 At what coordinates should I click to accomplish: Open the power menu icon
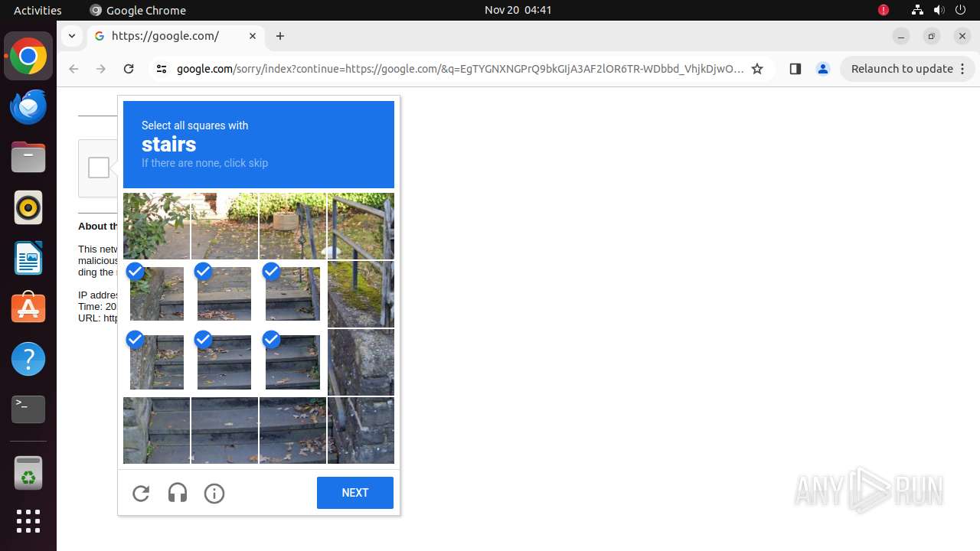click(x=962, y=10)
